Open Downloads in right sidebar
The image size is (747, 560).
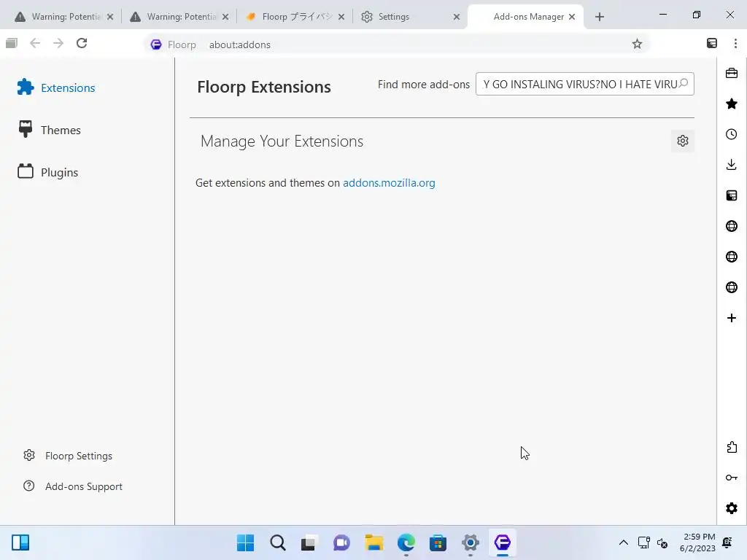tap(732, 165)
